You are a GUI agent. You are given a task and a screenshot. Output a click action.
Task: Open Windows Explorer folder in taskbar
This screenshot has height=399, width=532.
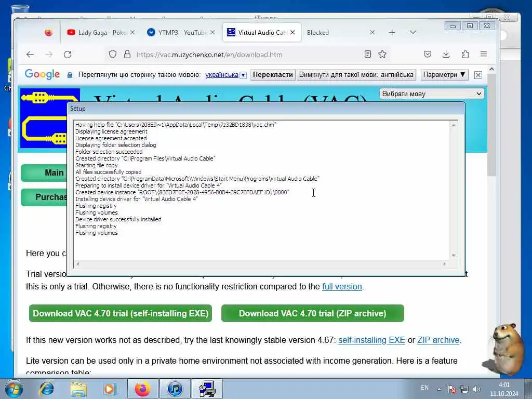pos(78,389)
